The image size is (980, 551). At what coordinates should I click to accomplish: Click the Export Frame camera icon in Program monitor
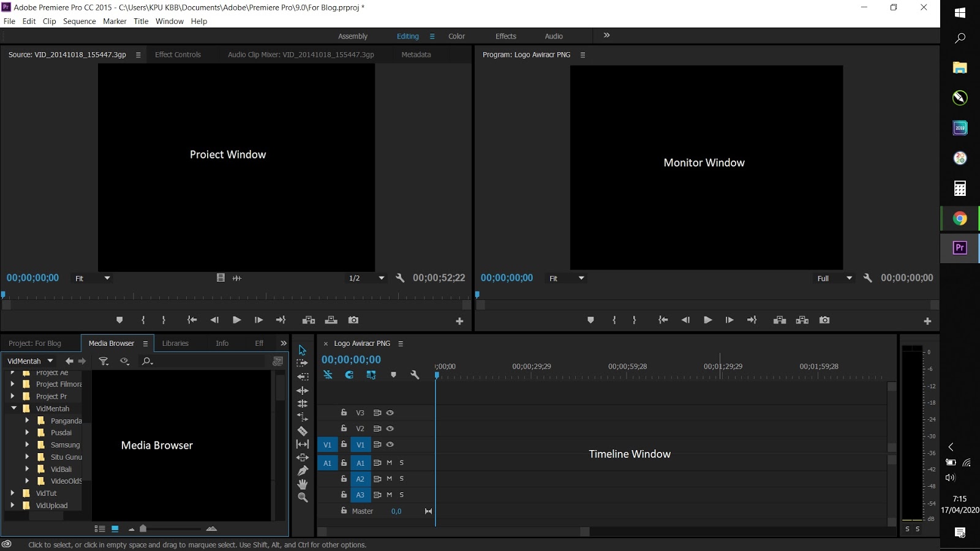coord(824,320)
